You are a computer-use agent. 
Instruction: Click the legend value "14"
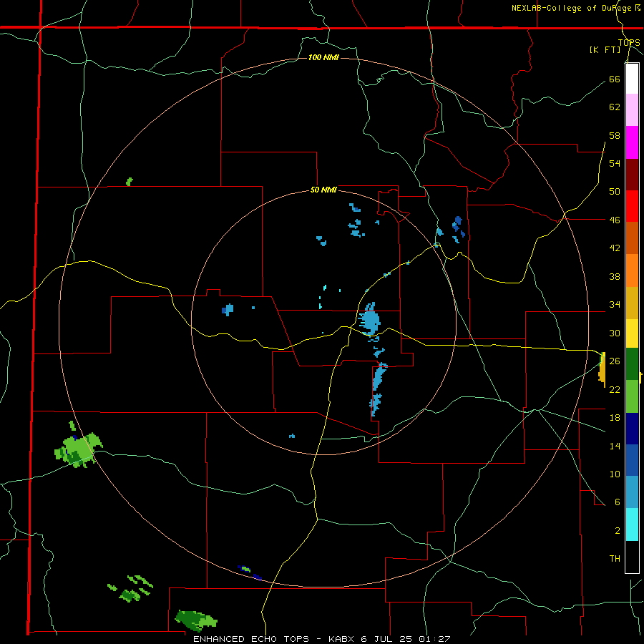tap(615, 446)
